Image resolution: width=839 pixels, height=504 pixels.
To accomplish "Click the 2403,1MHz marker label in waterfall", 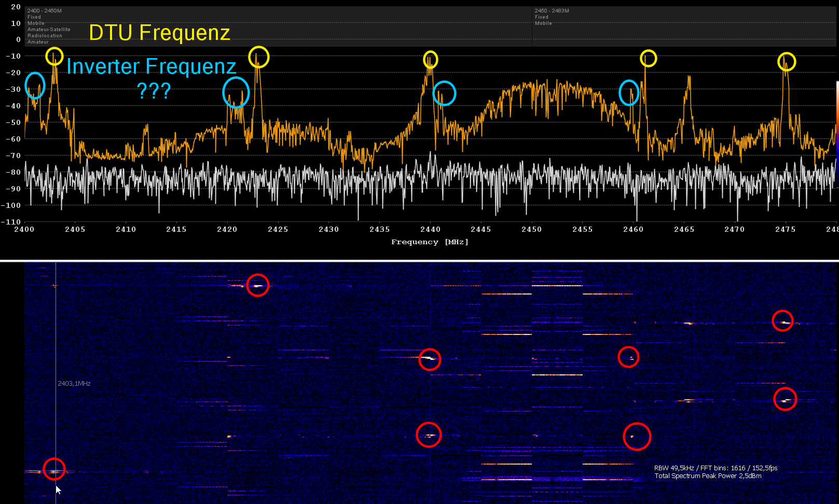I will coord(74,384).
